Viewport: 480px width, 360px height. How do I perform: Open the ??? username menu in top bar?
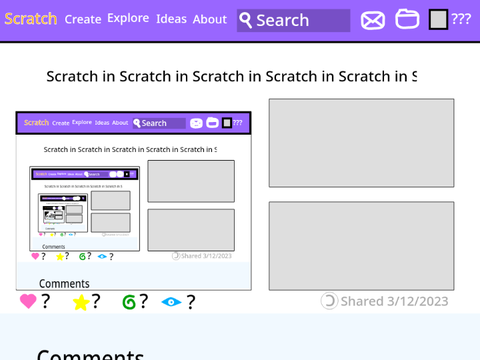(461, 19)
